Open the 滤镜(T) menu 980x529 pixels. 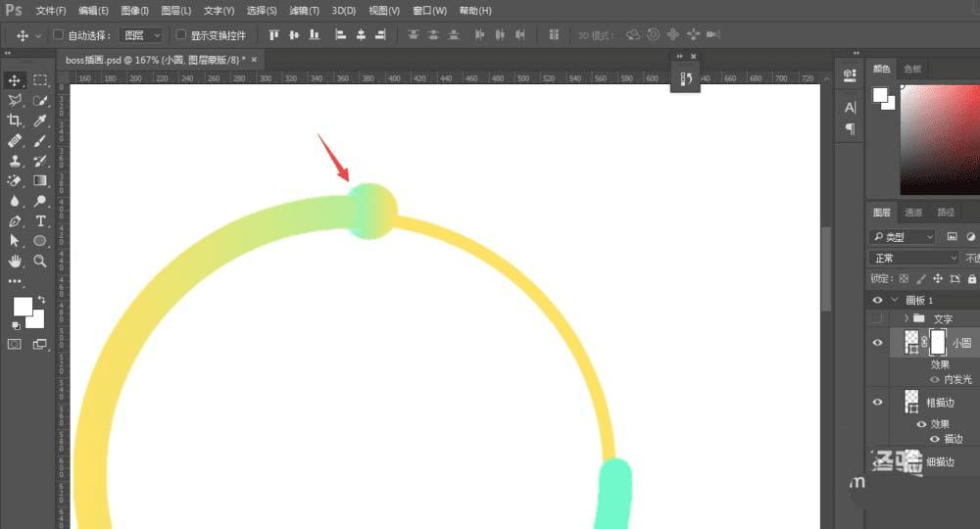pyautogui.click(x=304, y=11)
